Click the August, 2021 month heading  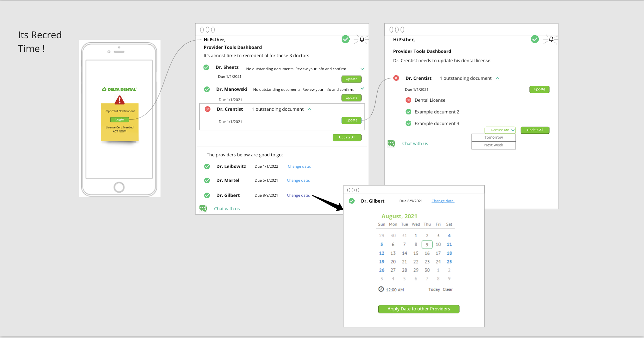coord(399,216)
